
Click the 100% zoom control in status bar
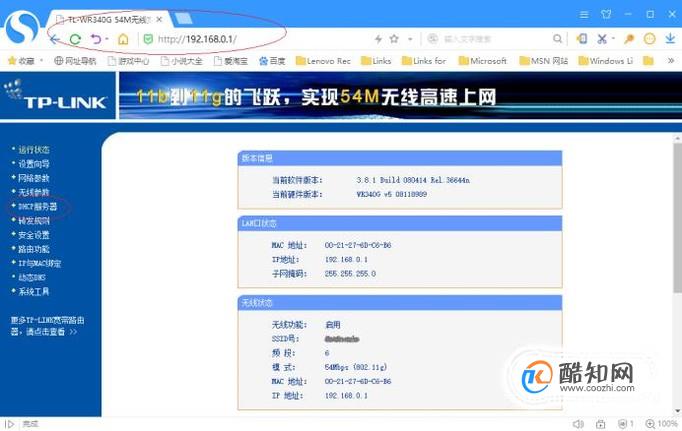[x=662, y=424]
